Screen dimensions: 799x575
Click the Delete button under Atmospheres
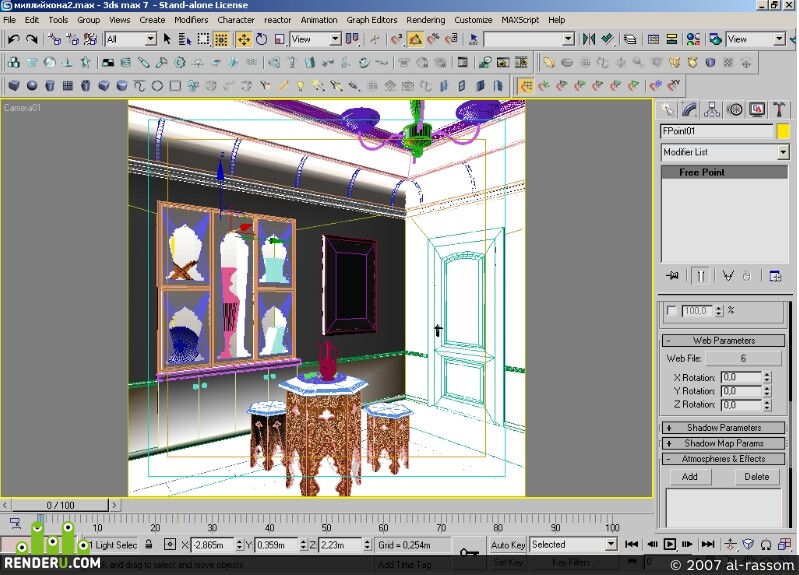pyautogui.click(x=757, y=477)
